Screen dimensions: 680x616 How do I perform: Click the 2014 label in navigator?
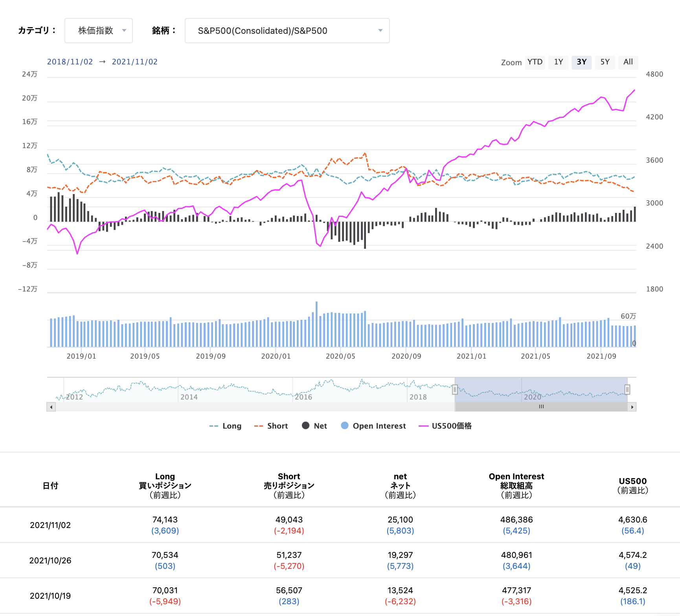(189, 397)
